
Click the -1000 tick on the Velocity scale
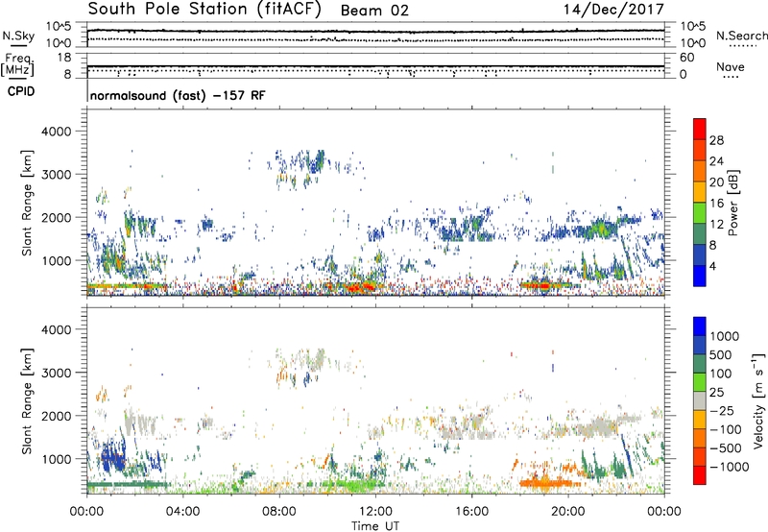click(x=729, y=467)
